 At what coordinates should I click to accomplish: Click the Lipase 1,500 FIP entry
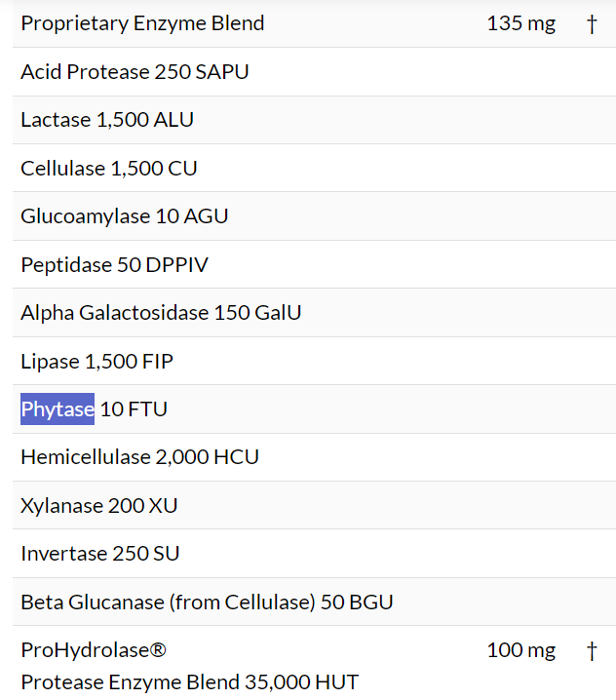[x=96, y=362]
